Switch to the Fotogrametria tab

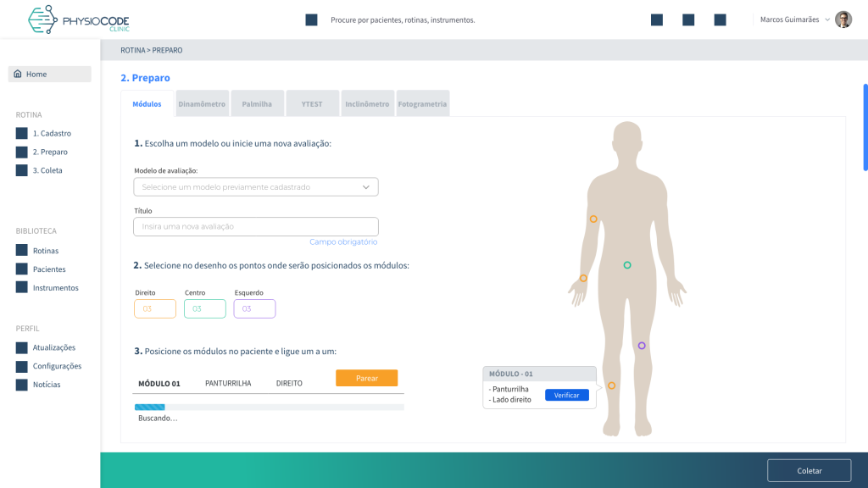click(x=422, y=104)
